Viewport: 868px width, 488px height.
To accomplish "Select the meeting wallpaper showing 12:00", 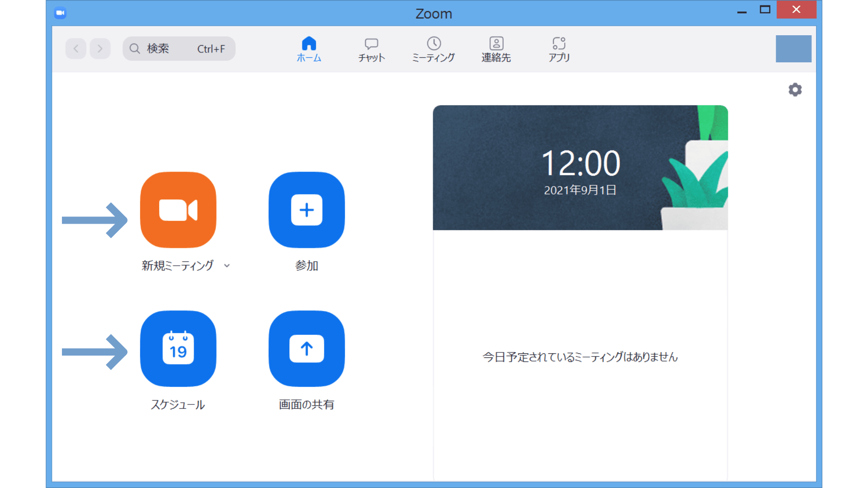I will (580, 167).
